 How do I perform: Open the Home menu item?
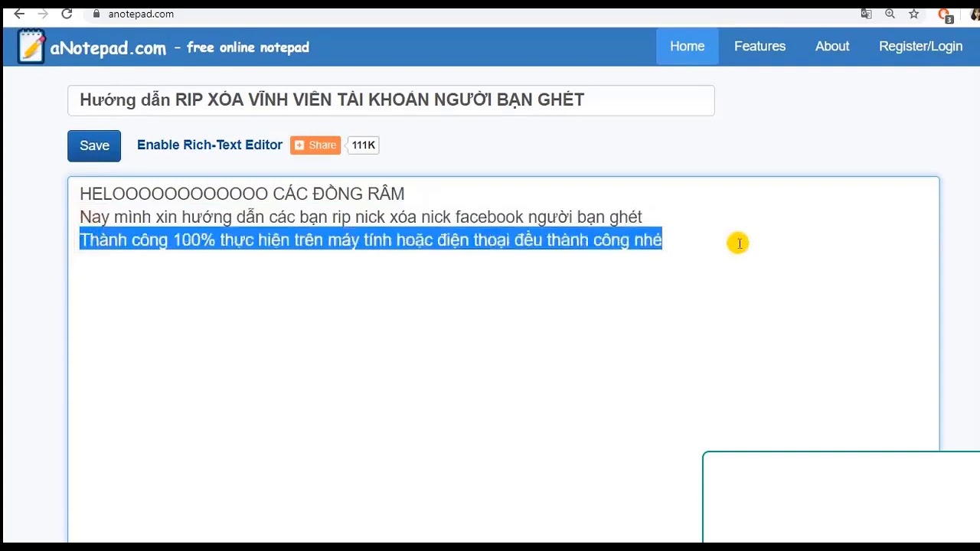(687, 47)
